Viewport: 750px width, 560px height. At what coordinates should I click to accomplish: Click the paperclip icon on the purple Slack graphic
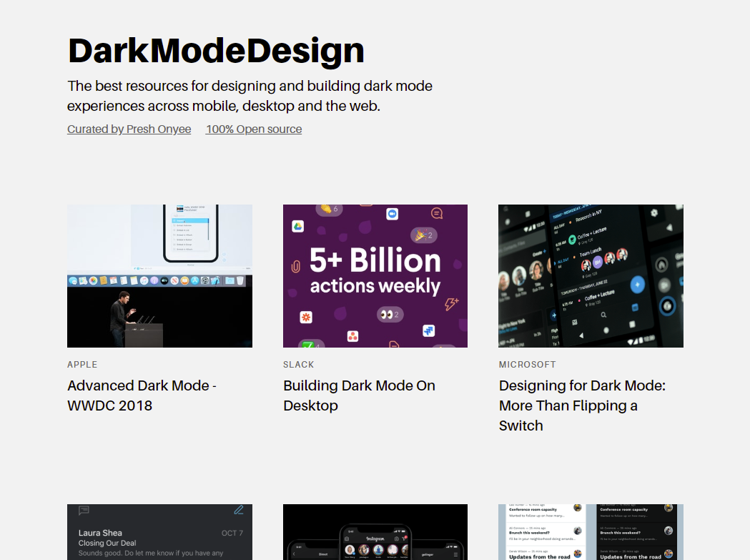[x=295, y=265]
